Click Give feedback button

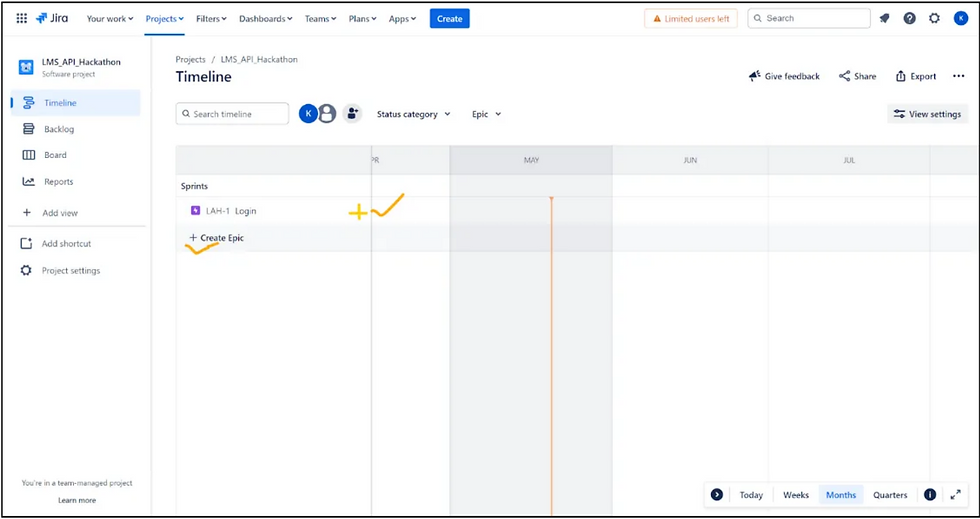click(784, 76)
